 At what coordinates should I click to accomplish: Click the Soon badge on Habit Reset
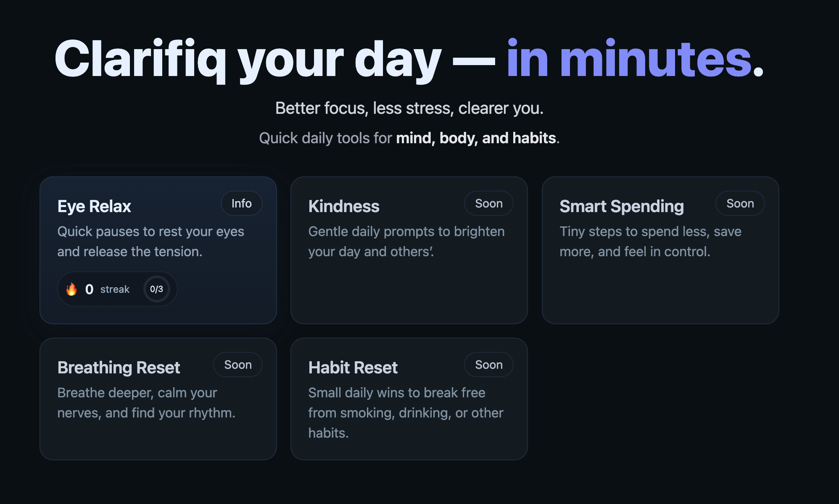point(488,365)
